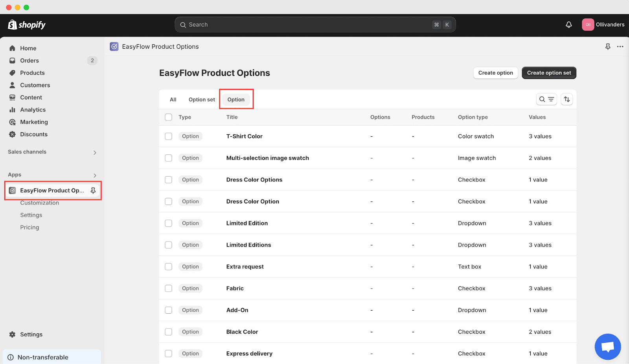Check the Limited Editions row checkbox
This screenshot has height=364, width=629.
click(x=169, y=245)
